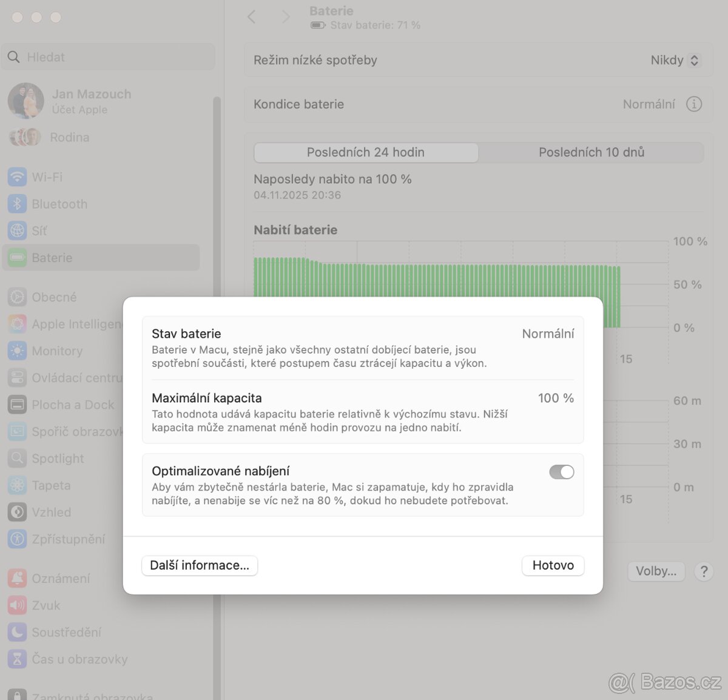
Task: Click Další informace… button
Action: (x=200, y=565)
